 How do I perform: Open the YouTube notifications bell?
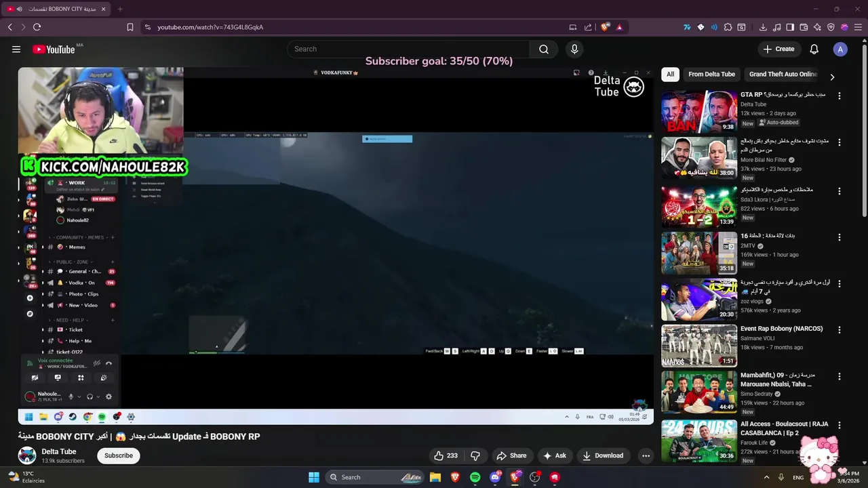[x=814, y=49]
